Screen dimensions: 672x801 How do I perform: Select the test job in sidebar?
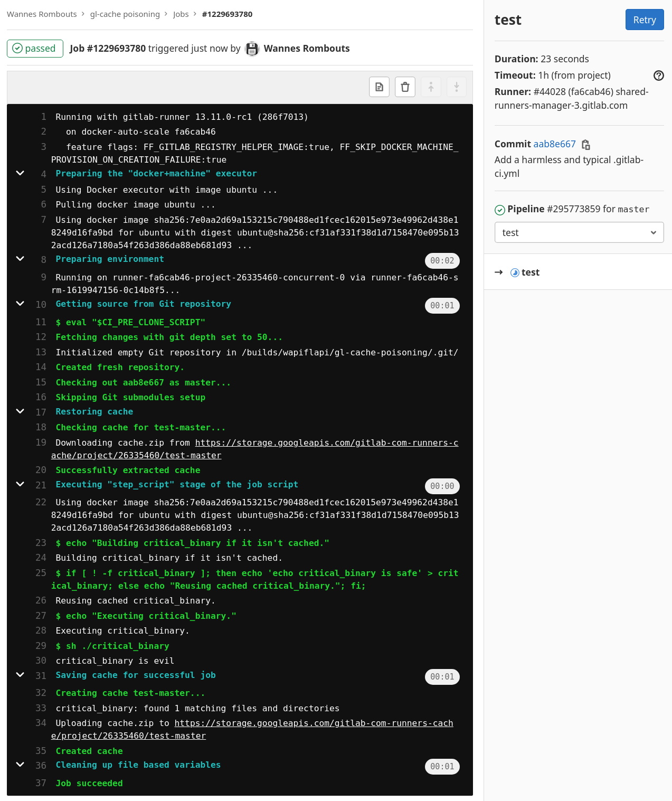pos(530,272)
